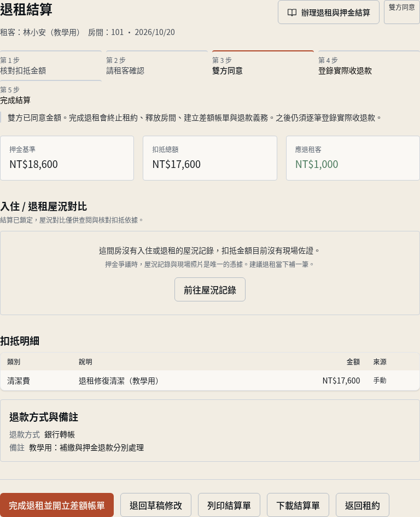Click 列印結算單 button

pyautogui.click(x=229, y=505)
